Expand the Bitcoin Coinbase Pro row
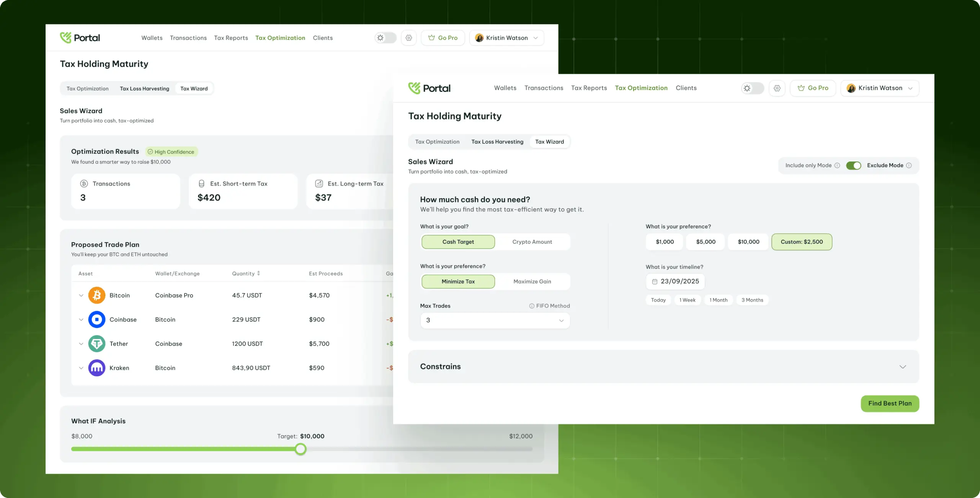Image resolution: width=980 pixels, height=498 pixels. (x=81, y=295)
